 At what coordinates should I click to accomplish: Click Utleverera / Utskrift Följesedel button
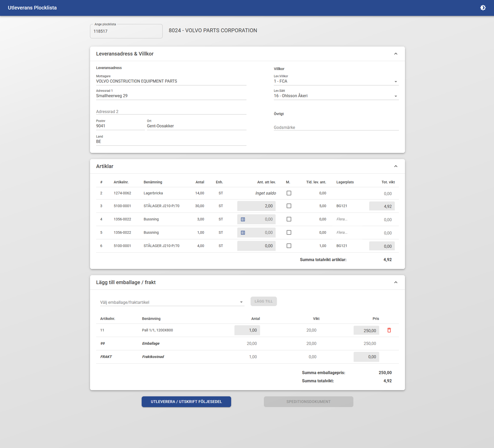coord(186,402)
